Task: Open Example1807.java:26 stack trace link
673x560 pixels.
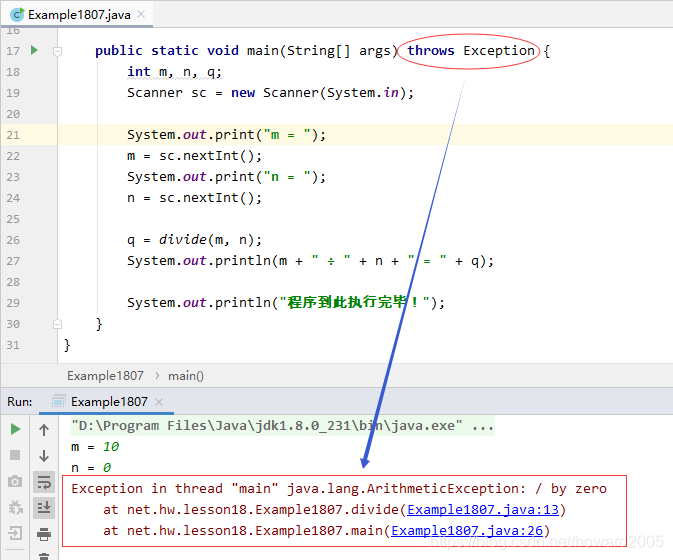Action: (467, 530)
